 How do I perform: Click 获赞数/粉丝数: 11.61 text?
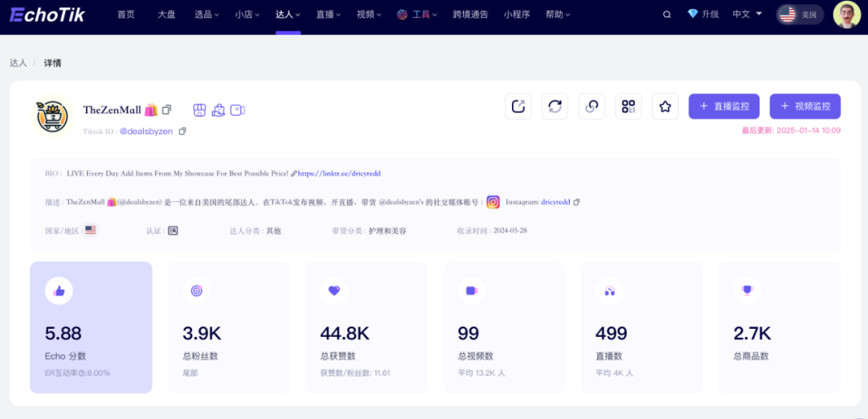coord(355,373)
